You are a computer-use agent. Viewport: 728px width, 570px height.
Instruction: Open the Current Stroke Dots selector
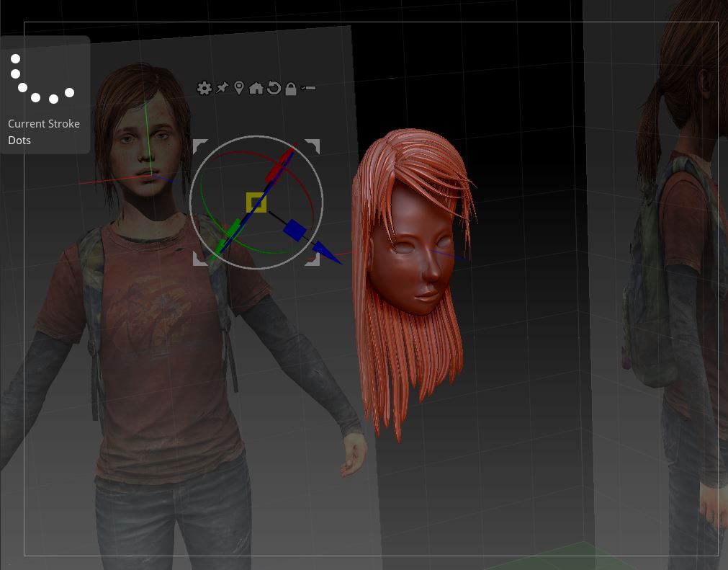pos(45,95)
